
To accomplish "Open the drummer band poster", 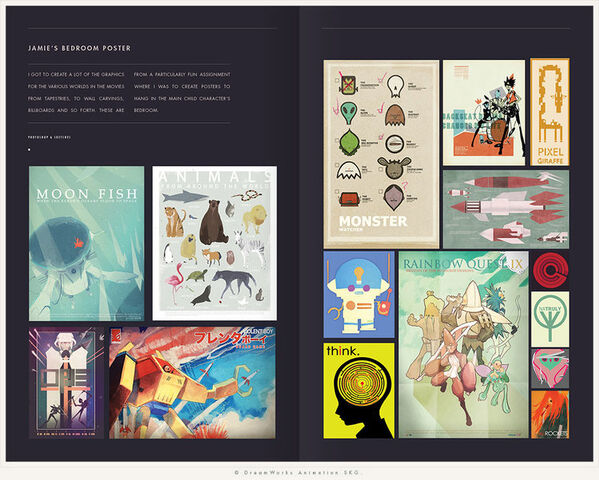I will (484, 113).
